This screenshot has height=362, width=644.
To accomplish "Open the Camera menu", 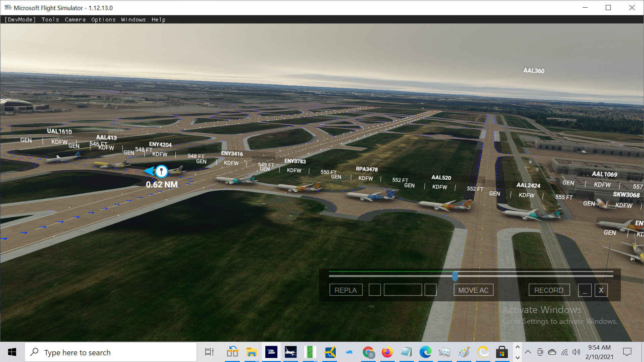I will pyautogui.click(x=75, y=19).
